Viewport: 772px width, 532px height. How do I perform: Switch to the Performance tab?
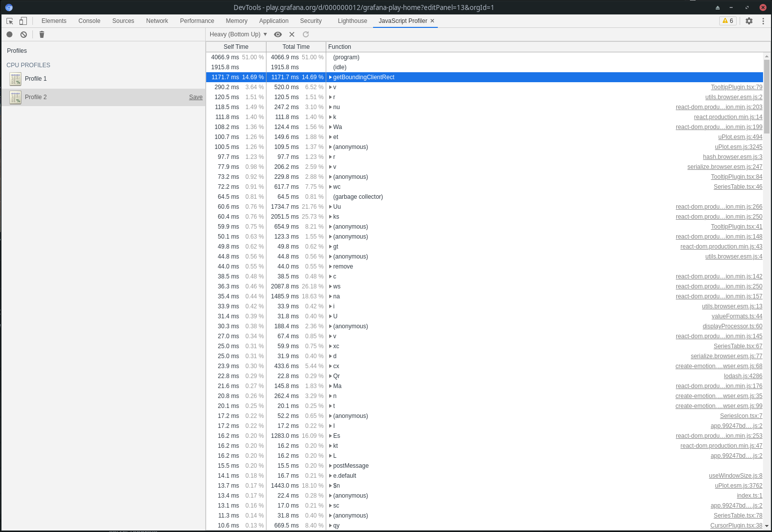point(197,20)
